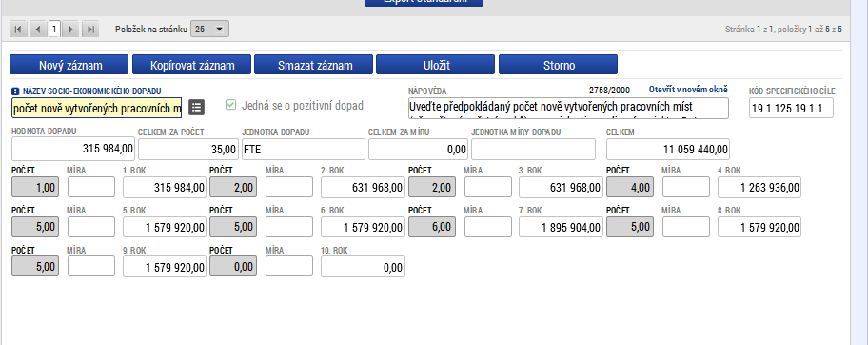Click the Počet field for 9. rok
Image resolution: width=868 pixels, height=345 pixels.
coord(35,266)
